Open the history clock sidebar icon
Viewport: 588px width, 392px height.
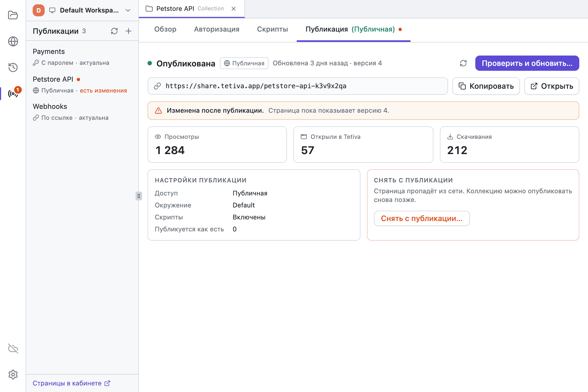pos(13,67)
